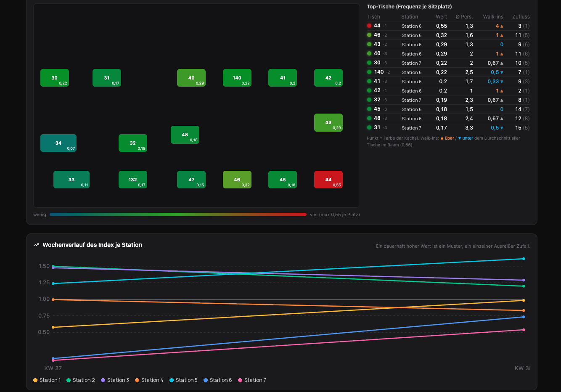The height and width of the screenshot is (392, 561).
Task: Click the pink Station 7 data point at KW 38
Action: pyautogui.click(x=524, y=330)
